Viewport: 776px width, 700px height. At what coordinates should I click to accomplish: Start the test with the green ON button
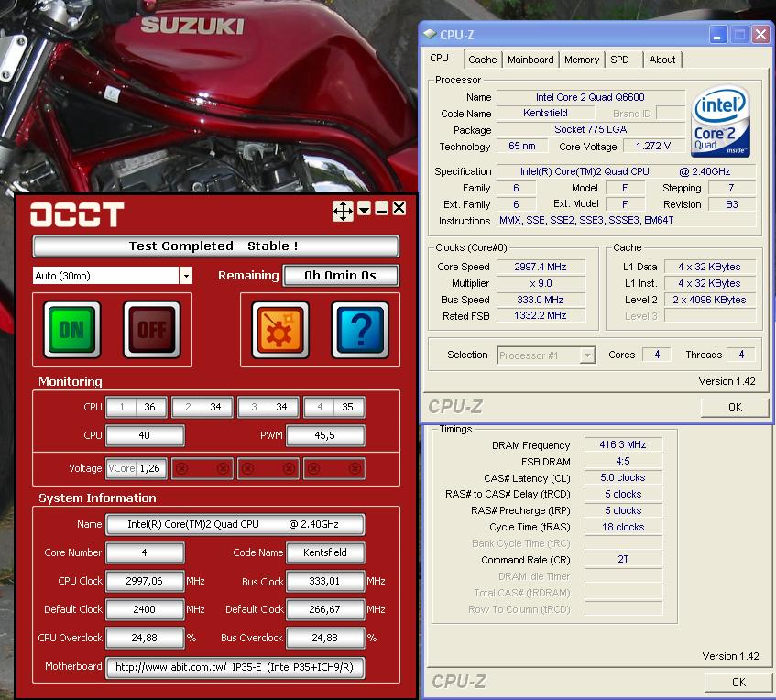coord(72,330)
